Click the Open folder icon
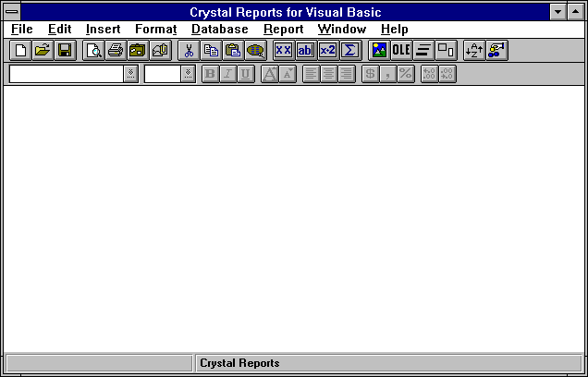This screenshot has width=588, height=377. click(x=43, y=50)
